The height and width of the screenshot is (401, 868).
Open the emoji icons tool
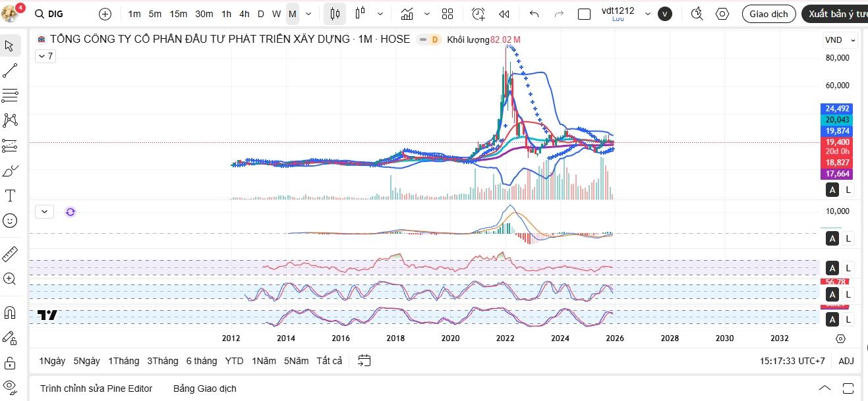(10, 221)
